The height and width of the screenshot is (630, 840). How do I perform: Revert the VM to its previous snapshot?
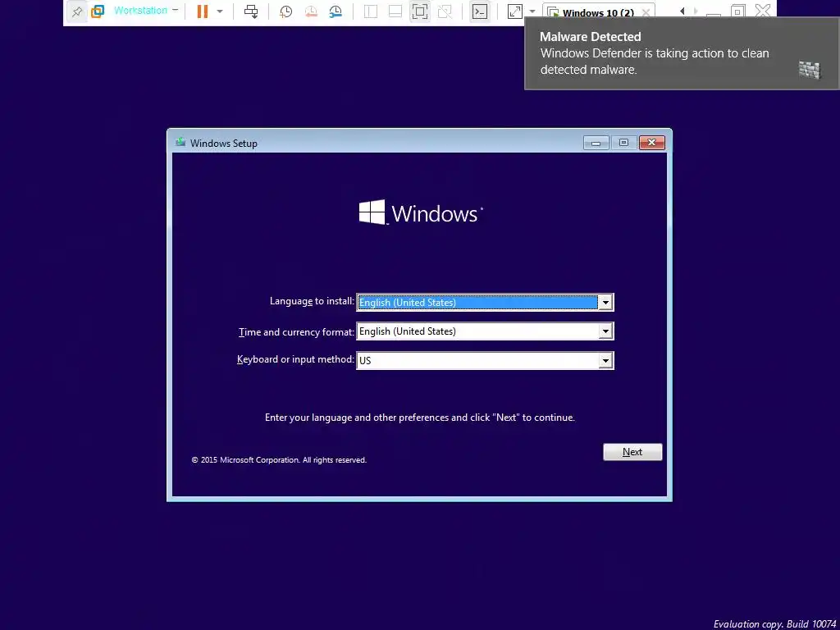311,11
